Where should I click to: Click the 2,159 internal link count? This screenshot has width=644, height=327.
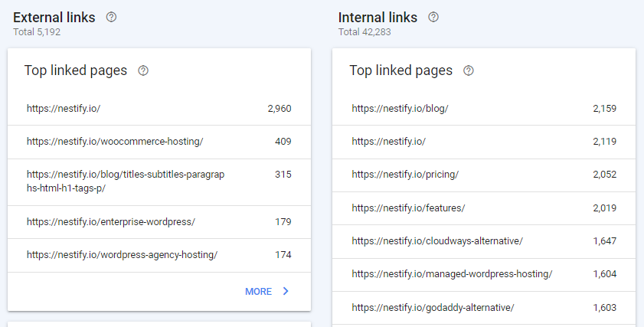coord(605,109)
